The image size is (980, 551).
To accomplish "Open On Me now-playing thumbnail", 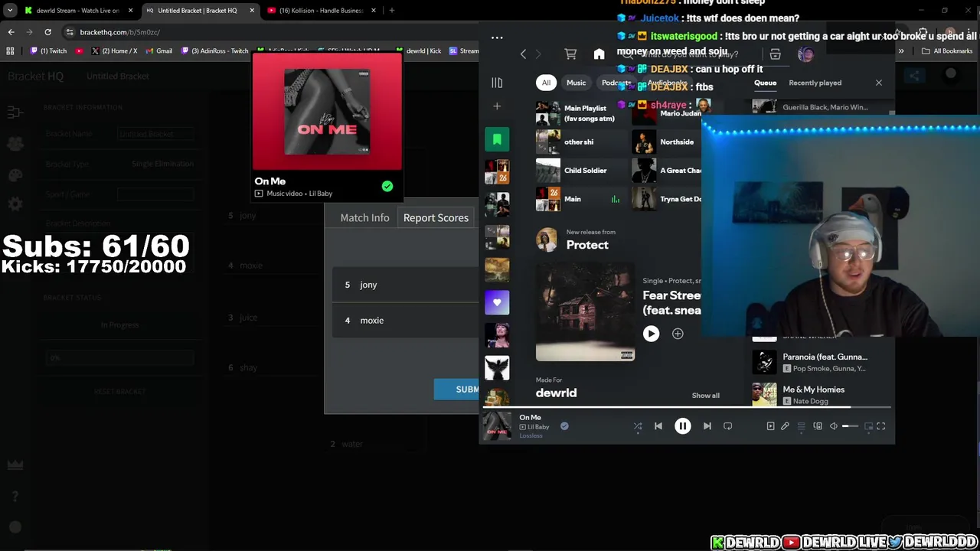I will (x=497, y=426).
